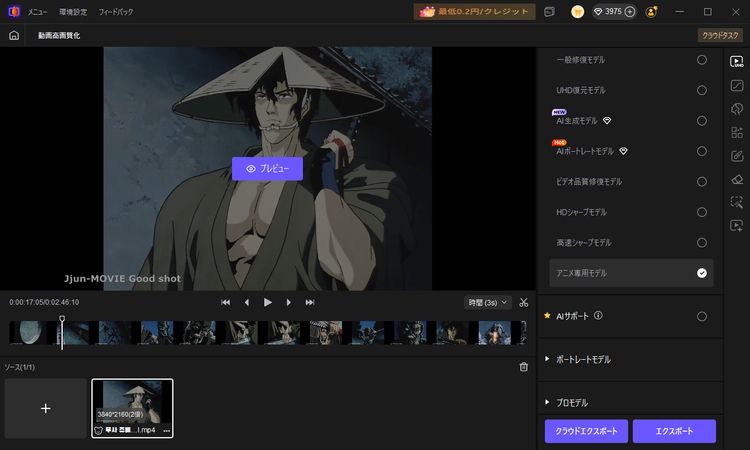Step back one frame
This screenshot has width=750, height=450.
click(x=247, y=302)
